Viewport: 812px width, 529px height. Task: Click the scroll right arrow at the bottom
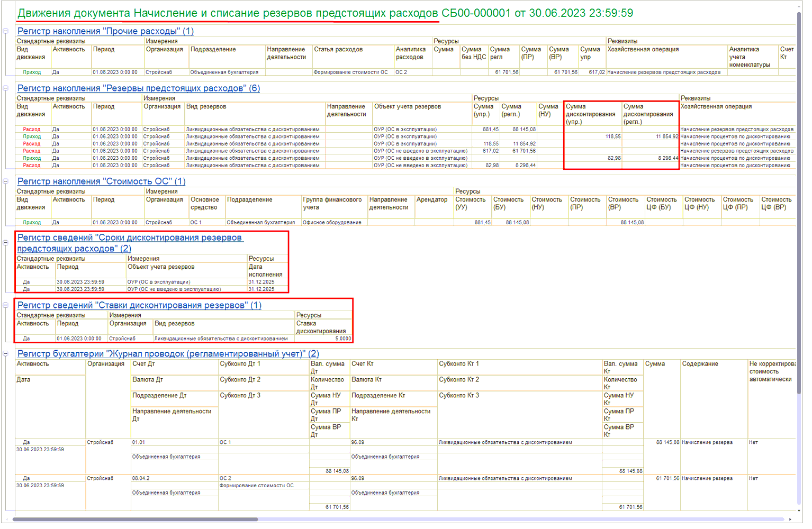point(790,519)
